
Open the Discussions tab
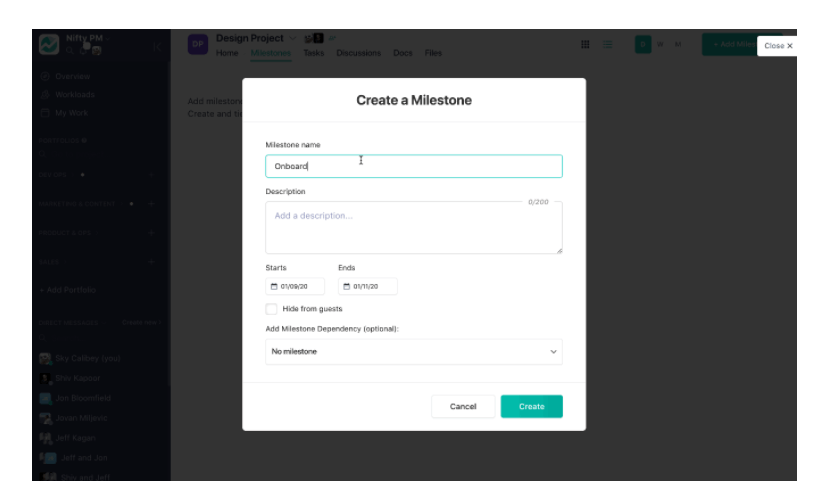click(x=359, y=53)
